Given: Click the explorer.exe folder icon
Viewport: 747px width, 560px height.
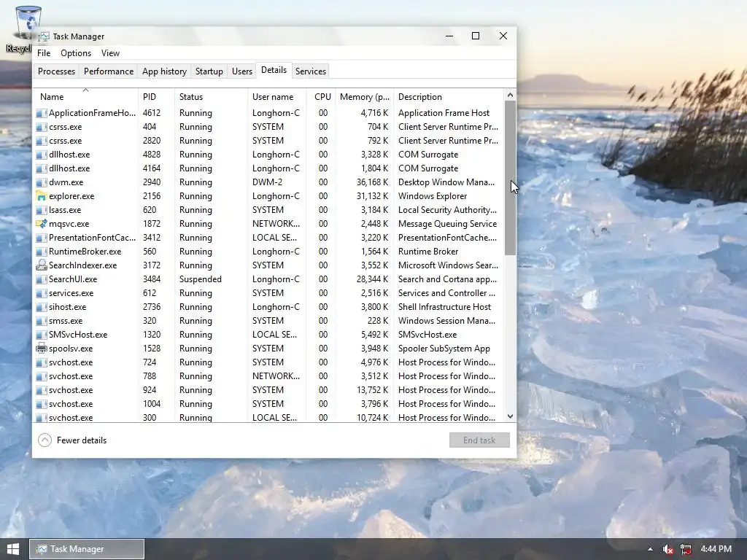Looking at the screenshot, I should coord(42,196).
